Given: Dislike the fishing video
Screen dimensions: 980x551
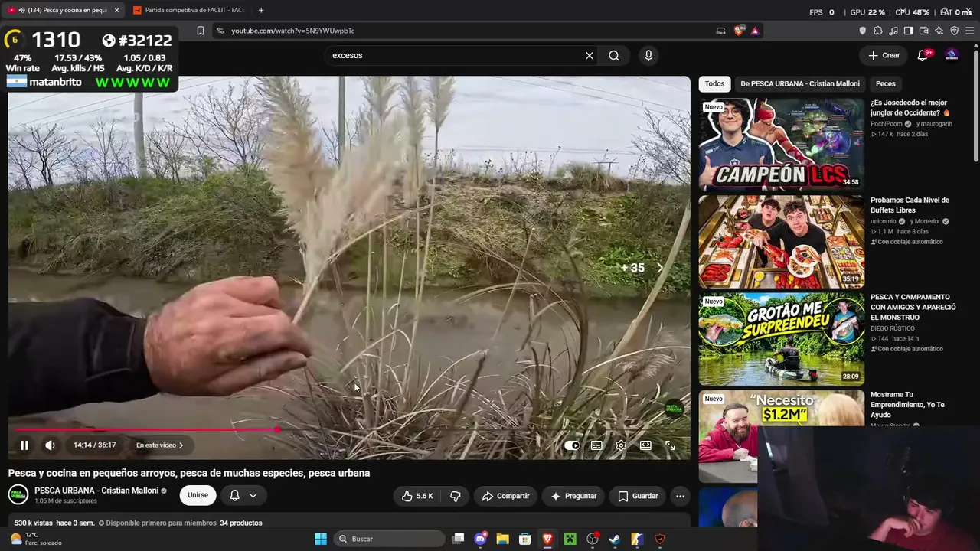Looking at the screenshot, I should point(456,496).
